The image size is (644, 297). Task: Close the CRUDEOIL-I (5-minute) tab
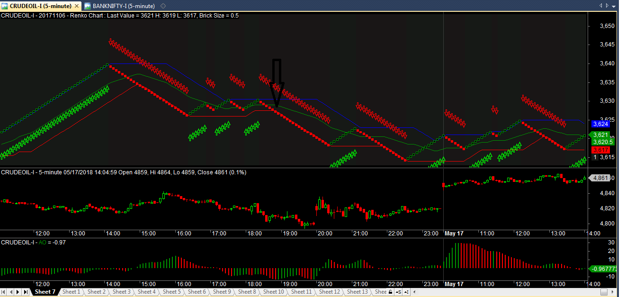pos(77,6)
